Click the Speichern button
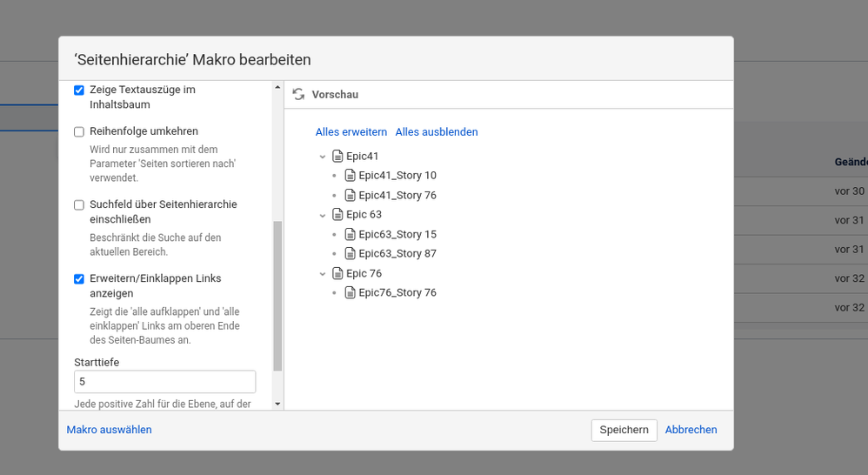 click(x=624, y=430)
